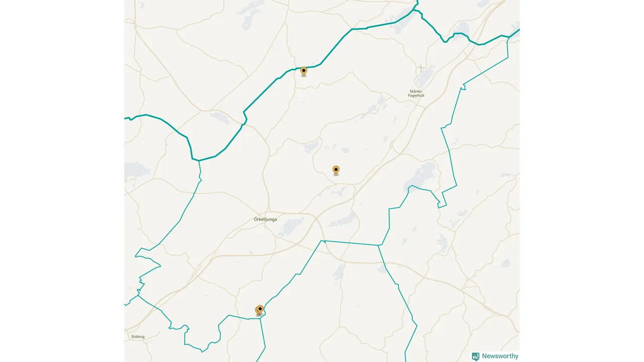Click the front marker of the overlapping southern pins
The width and height of the screenshot is (644, 362).
click(260, 309)
